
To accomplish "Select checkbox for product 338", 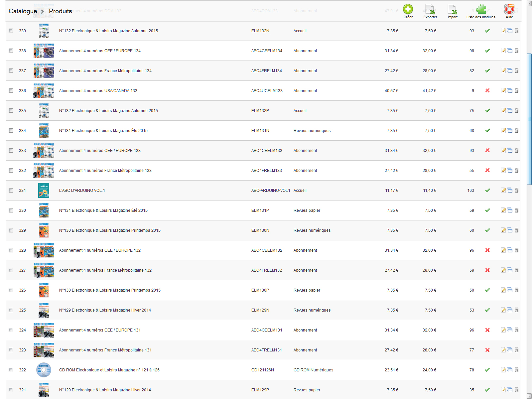I will point(11,51).
